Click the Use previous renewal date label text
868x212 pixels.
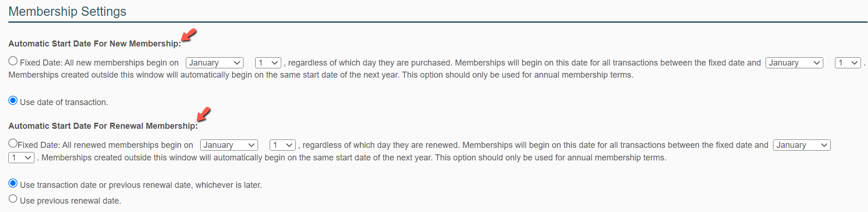coord(70,201)
